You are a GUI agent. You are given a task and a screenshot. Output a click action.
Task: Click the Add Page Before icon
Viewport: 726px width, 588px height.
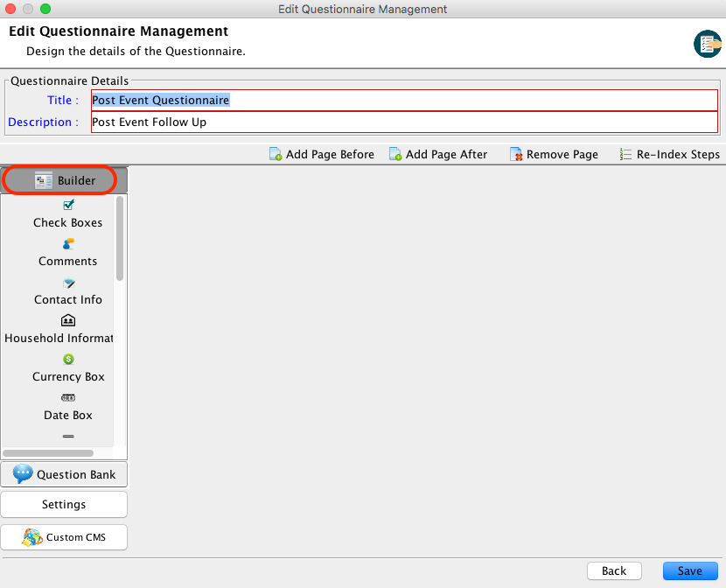tap(276, 154)
